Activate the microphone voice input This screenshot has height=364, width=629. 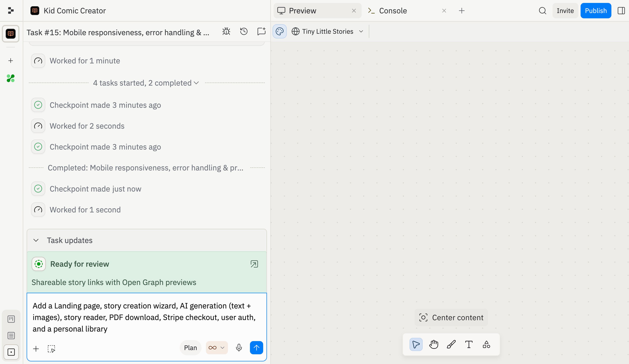[239, 348]
